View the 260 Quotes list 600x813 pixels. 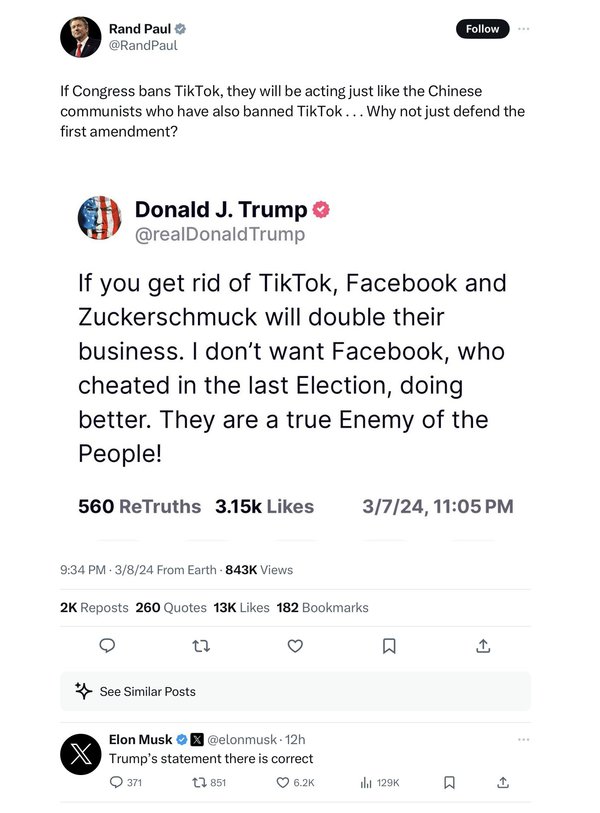pos(170,607)
